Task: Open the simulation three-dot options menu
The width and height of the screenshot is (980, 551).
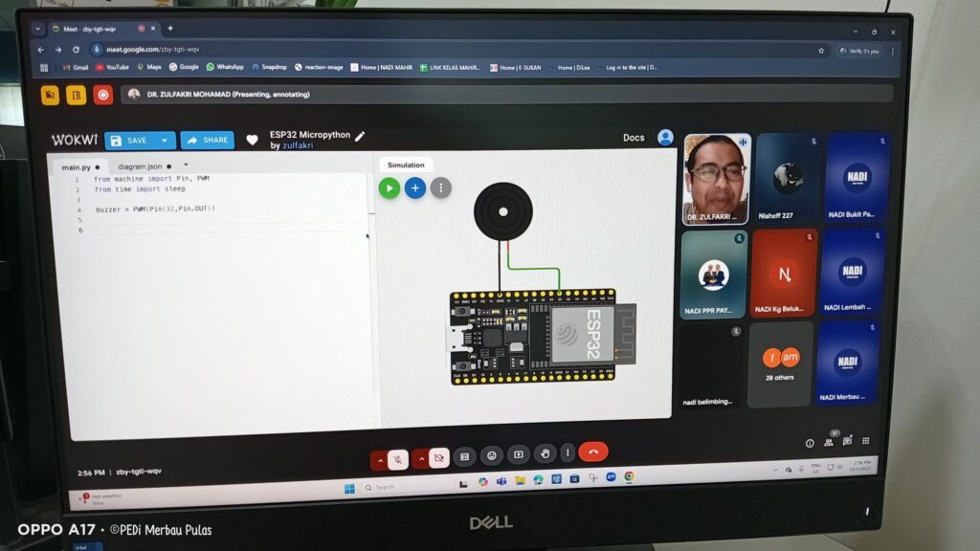Action: click(x=440, y=188)
